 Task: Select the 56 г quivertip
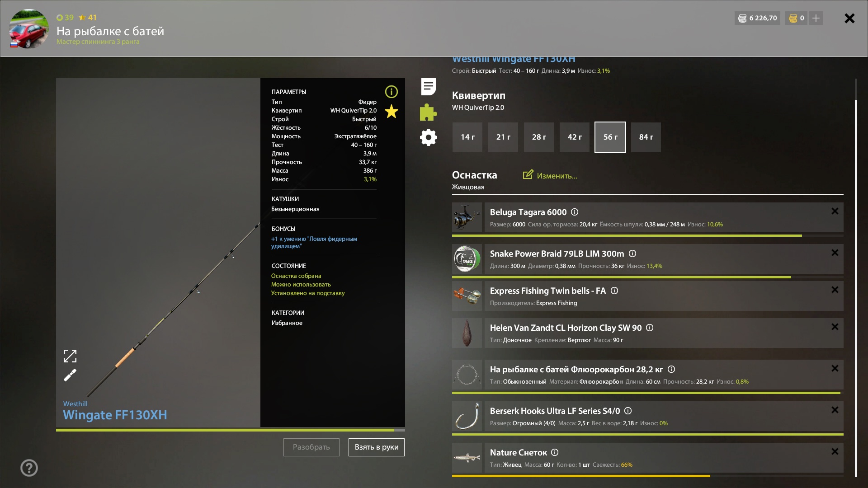(x=610, y=137)
